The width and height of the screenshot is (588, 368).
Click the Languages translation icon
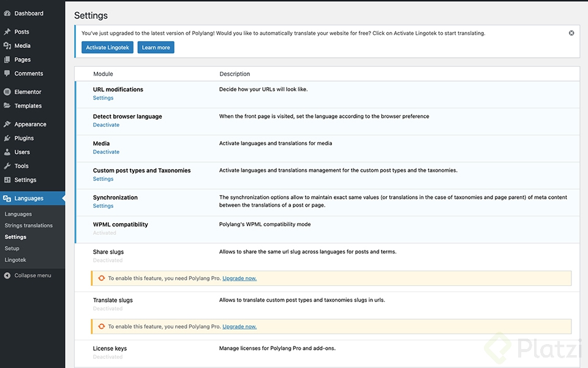(x=7, y=198)
